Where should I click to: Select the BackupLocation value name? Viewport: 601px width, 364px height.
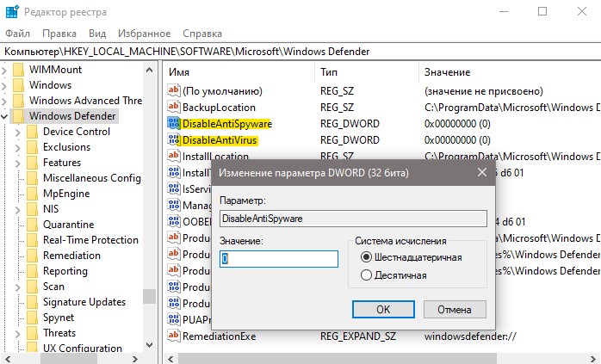click(x=219, y=108)
